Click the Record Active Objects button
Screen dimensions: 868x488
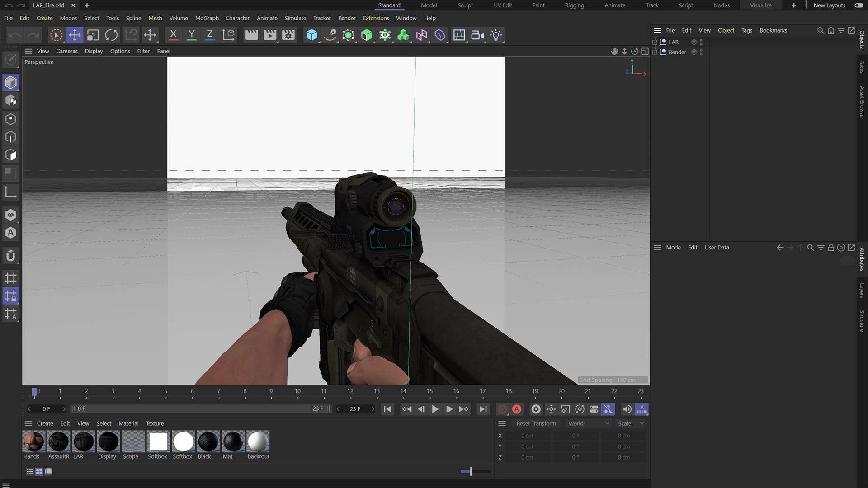[502, 409]
